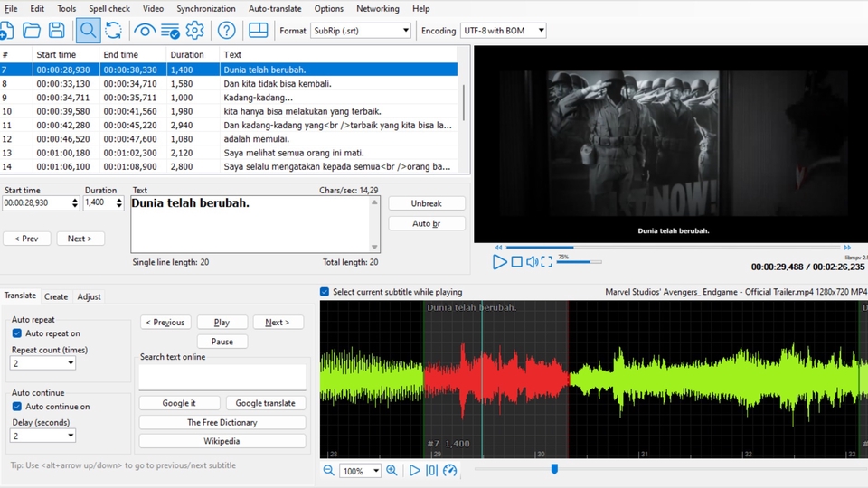868x488 pixels.
Task: Click the Find magnifier toolbar icon
Action: click(88, 31)
